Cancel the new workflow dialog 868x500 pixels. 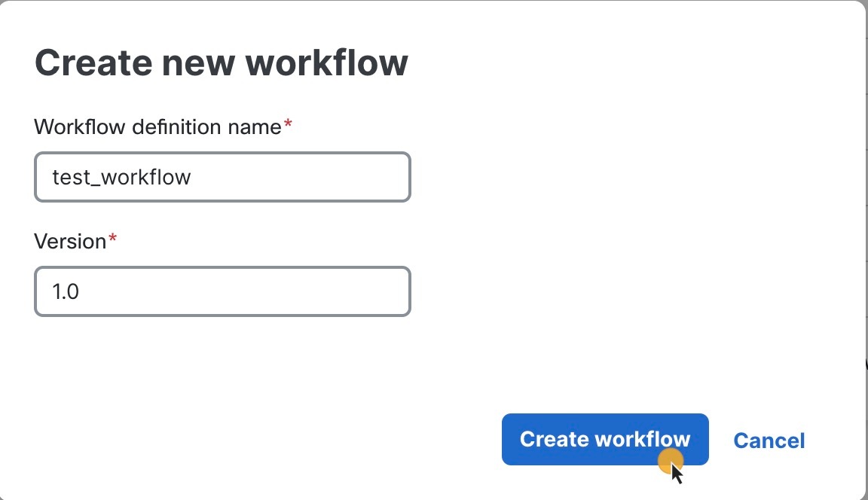point(769,441)
